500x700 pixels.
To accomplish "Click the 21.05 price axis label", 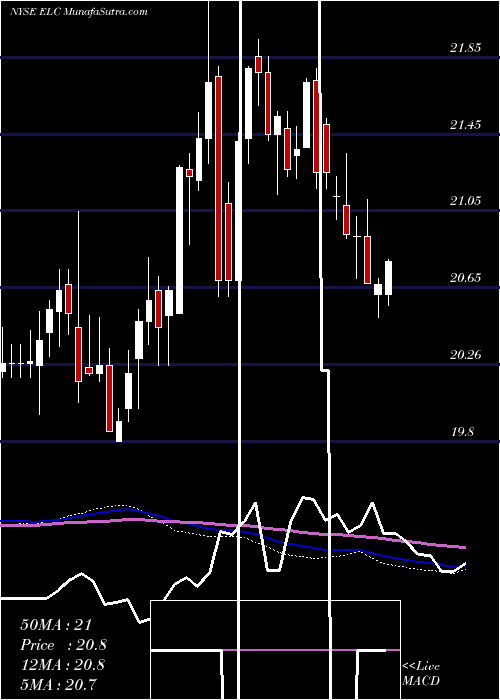I will pos(466,200).
